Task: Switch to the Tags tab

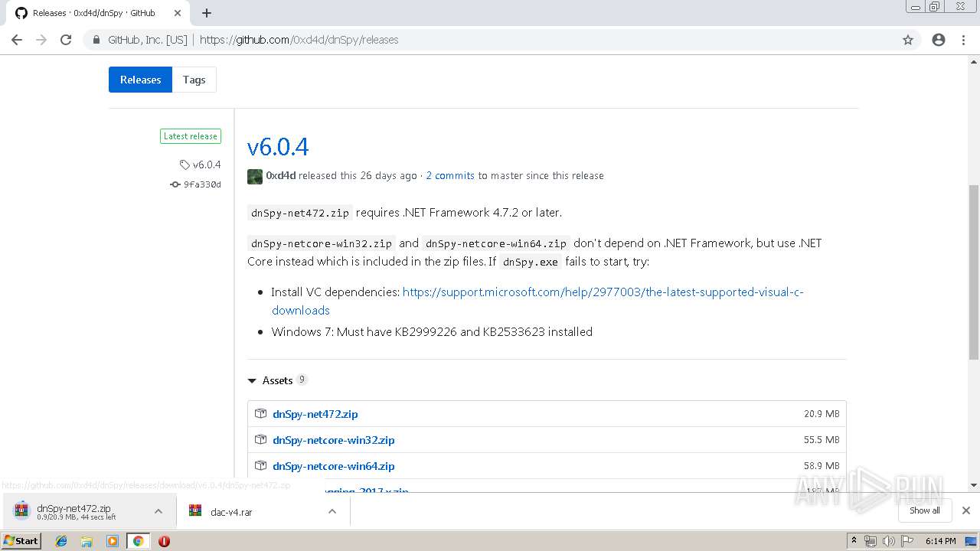Action: 194,80
